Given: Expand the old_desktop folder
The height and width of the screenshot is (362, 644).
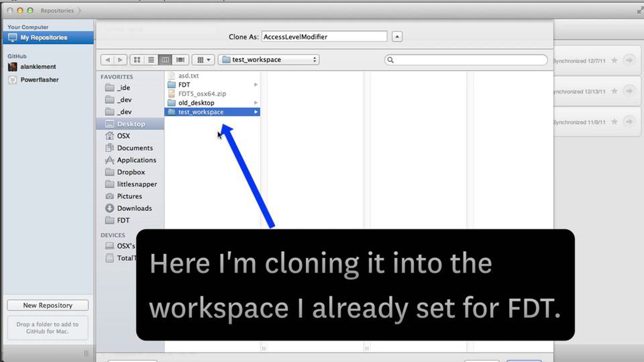Looking at the screenshot, I should coord(196,103).
